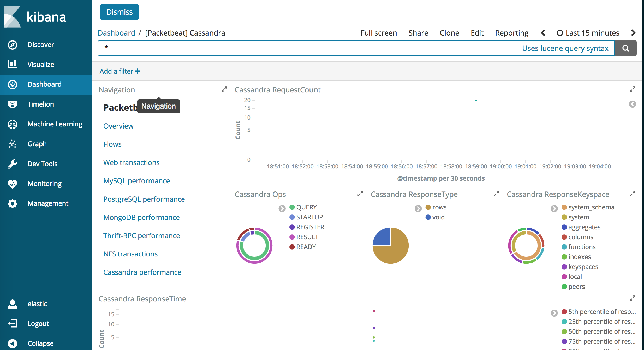Open MongoDB performance link
This screenshot has height=350, width=644.
(x=141, y=217)
